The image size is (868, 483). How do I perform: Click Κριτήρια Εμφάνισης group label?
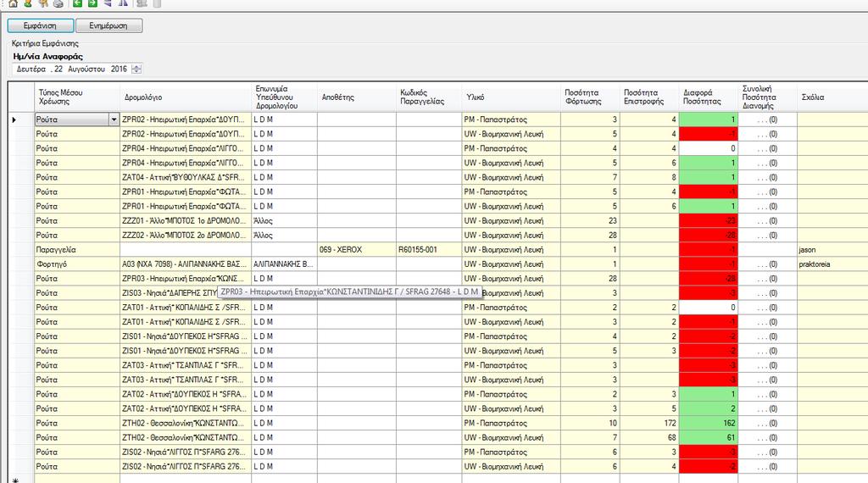pyautogui.click(x=45, y=43)
